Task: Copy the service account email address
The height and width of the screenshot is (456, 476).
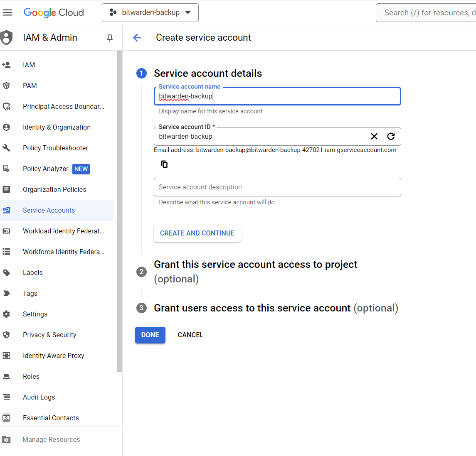Action: 164,164
